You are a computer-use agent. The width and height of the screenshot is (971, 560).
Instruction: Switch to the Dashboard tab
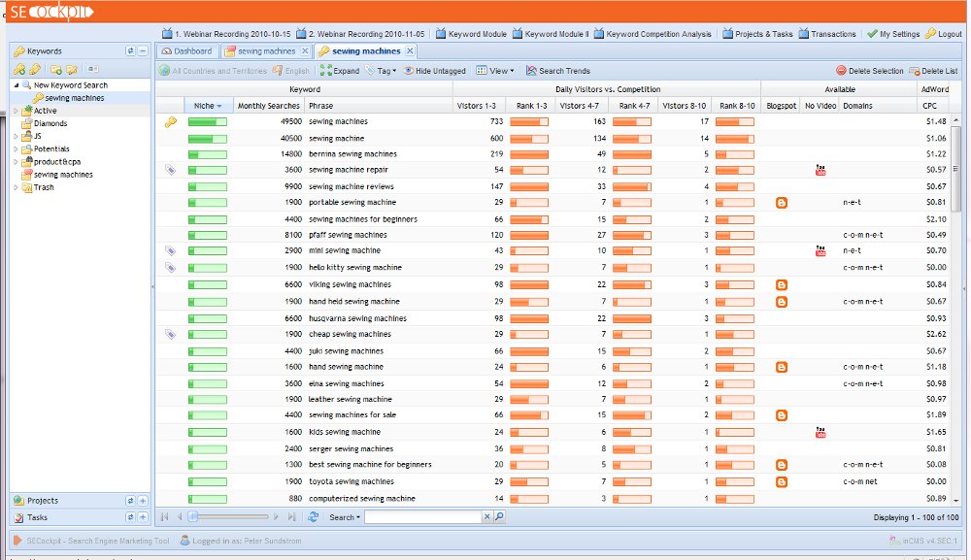pyautogui.click(x=187, y=50)
